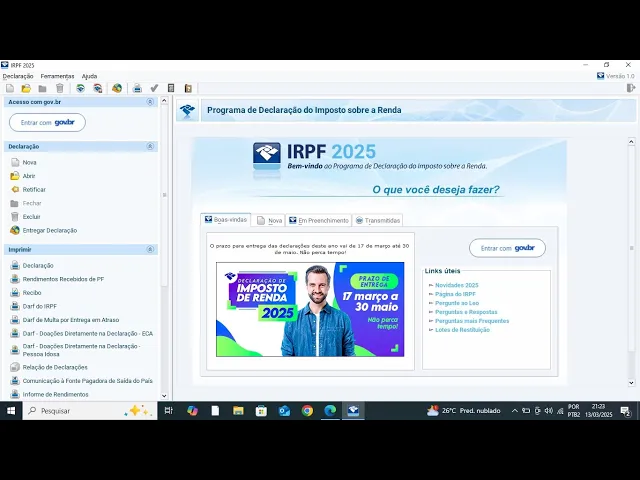The height and width of the screenshot is (480, 640).
Task: Open the notification center icon
Action: pyautogui.click(x=625, y=411)
